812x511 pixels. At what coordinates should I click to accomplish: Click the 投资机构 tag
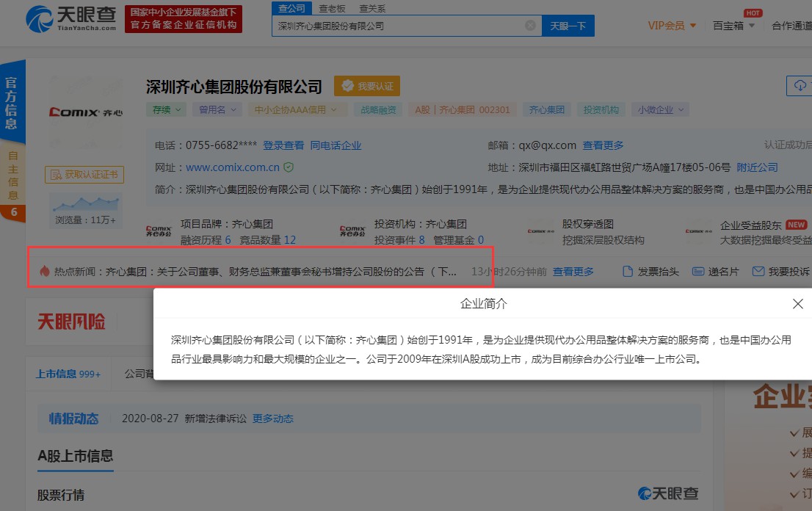tap(601, 109)
